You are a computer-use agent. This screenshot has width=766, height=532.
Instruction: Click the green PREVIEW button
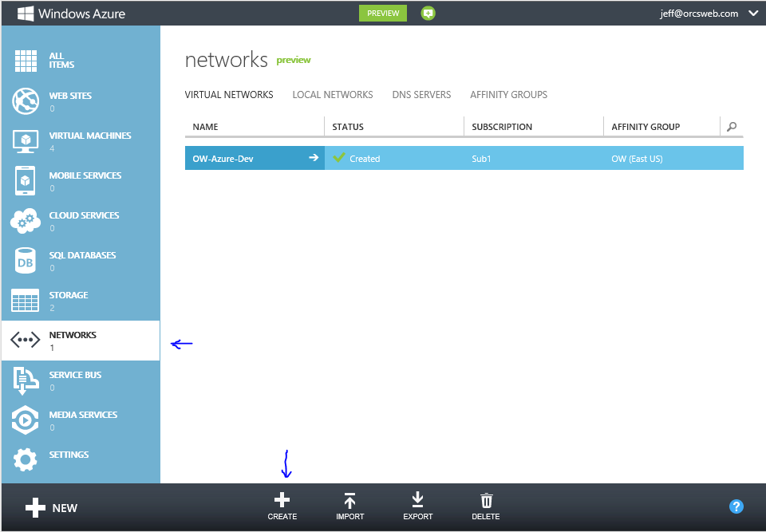point(383,14)
